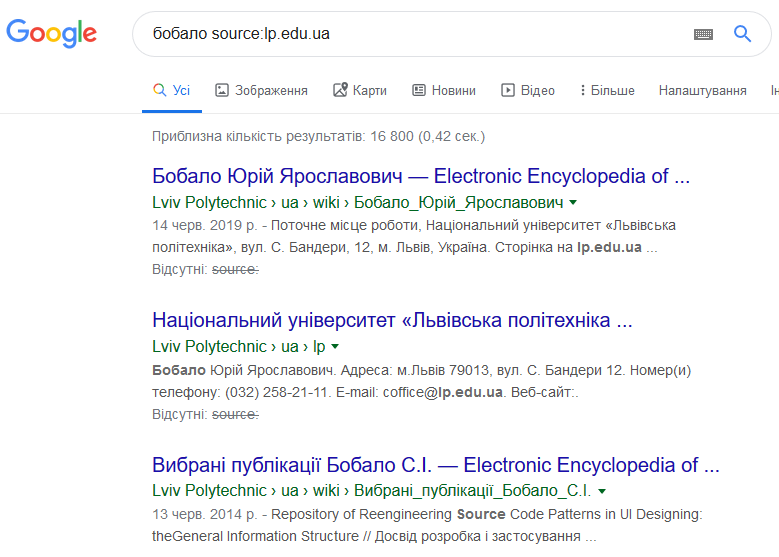Open Налаштування settings menu
Viewport: 779px width, 557px height.
[x=702, y=90]
